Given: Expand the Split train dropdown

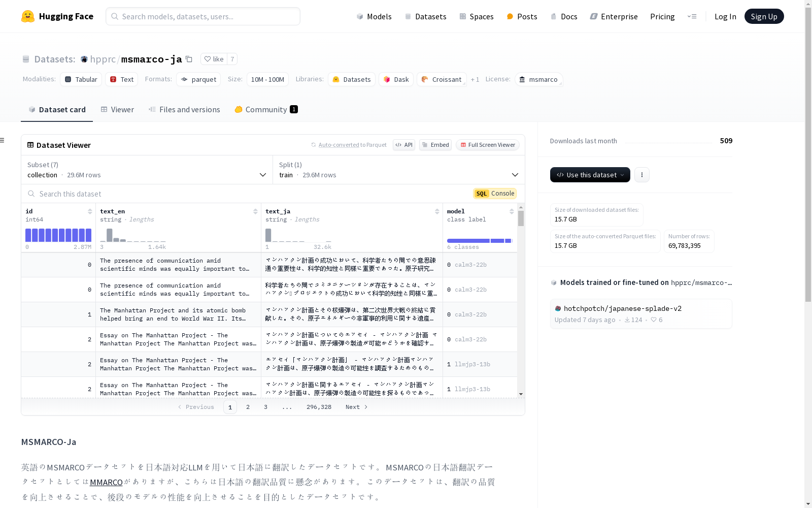Looking at the screenshot, I should tap(398, 170).
